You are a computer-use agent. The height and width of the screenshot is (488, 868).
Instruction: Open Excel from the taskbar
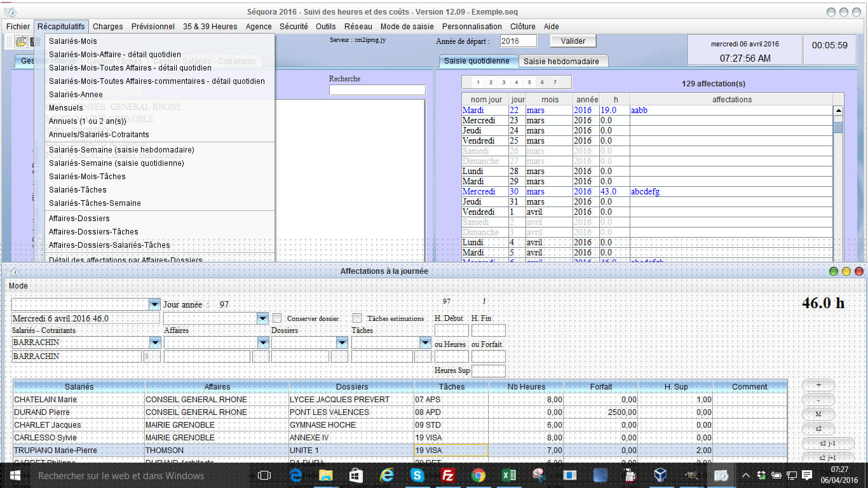click(508, 475)
